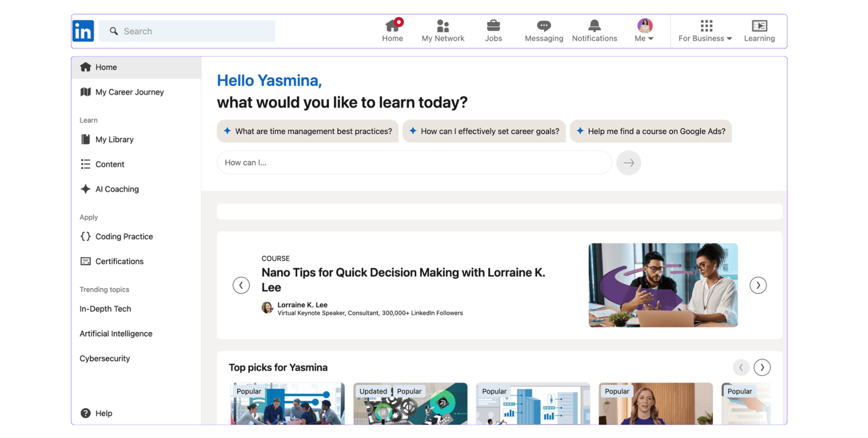Open Artificial Intelligence trending topic
The width and height of the screenshot is (868, 438).
pyautogui.click(x=116, y=333)
